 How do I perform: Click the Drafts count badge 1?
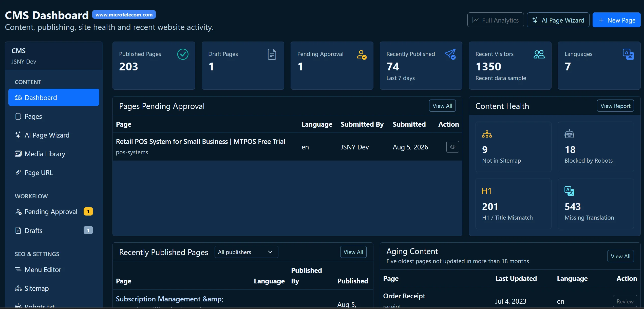pos(88,230)
